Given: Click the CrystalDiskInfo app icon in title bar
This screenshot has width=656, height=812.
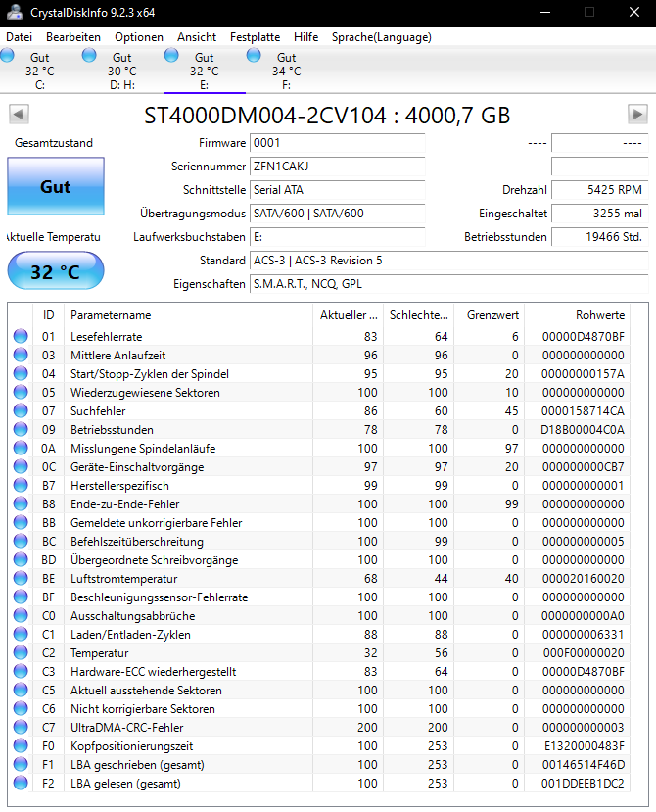Looking at the screenshot, I should (14, 12).
